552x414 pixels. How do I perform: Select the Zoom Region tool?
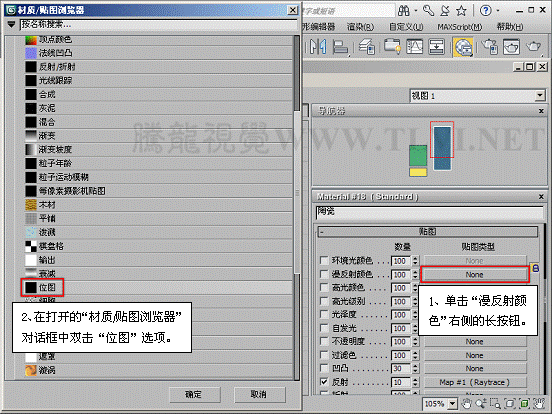pos(495,403)
